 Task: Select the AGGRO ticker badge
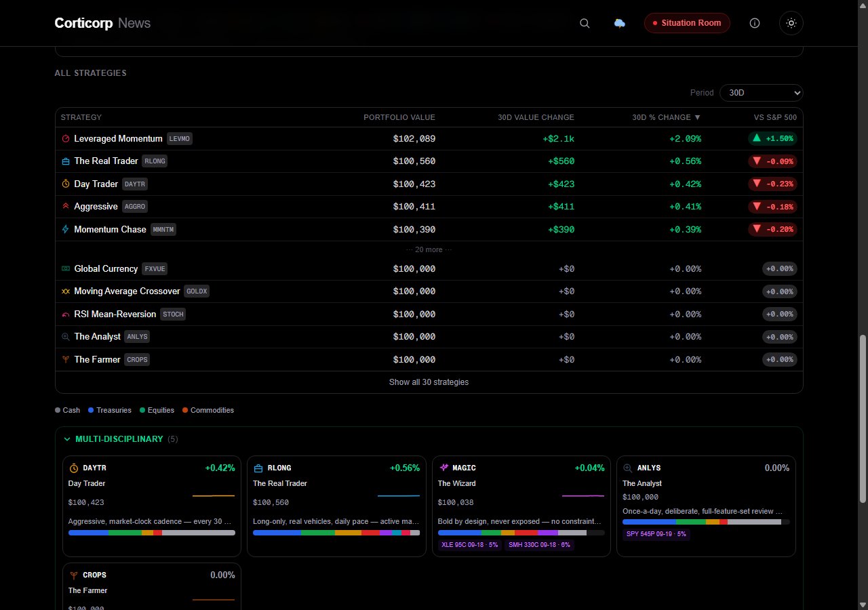(134, 207)
